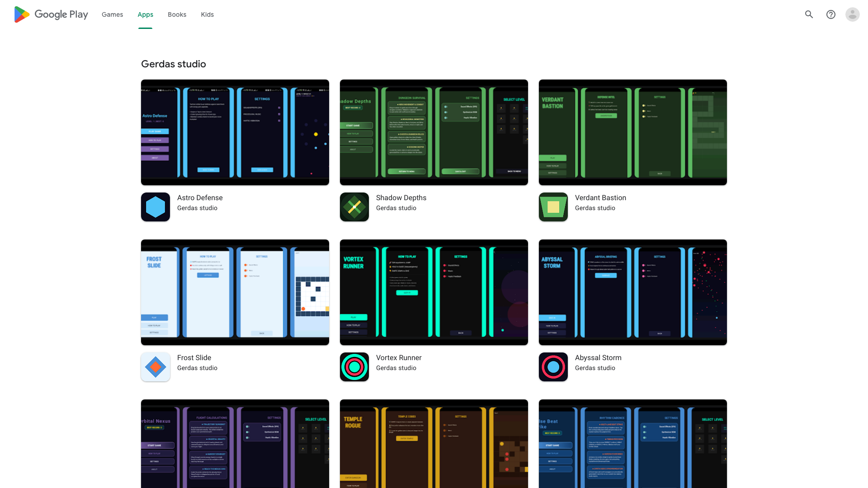Image resolution: width=868 pixels, height=488 pixels.
Task: Click 'Gerdas studio' under Shadow Depths
Action: (396, 208)
